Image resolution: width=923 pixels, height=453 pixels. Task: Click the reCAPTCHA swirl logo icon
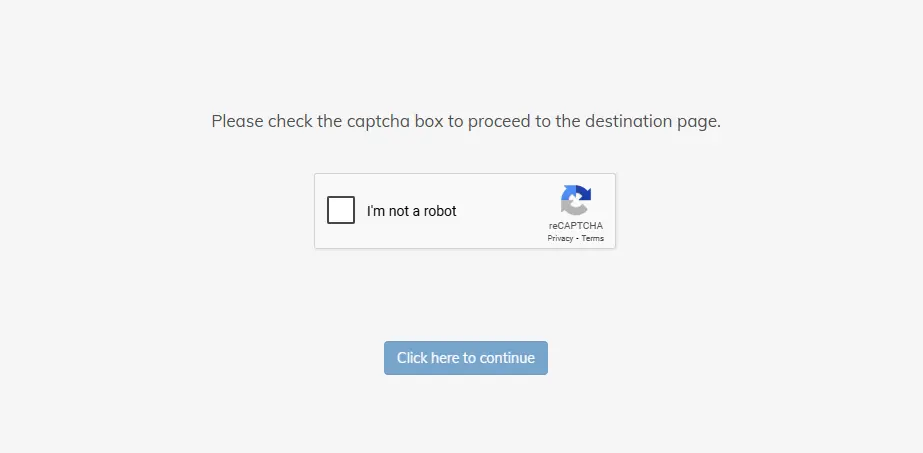(576, 200)
